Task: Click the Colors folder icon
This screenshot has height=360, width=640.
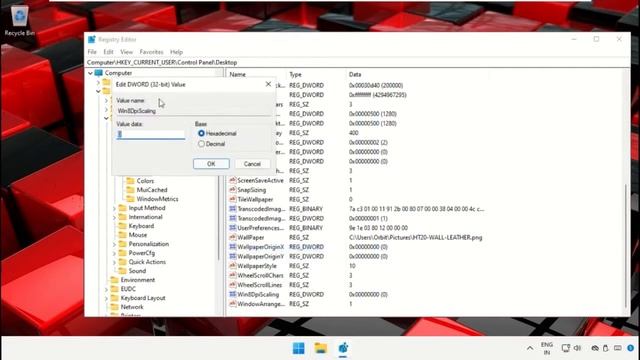Action: (x=130, y=180)
